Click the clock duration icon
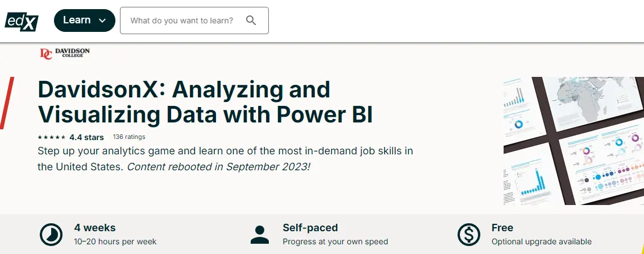 click(51, 235)
